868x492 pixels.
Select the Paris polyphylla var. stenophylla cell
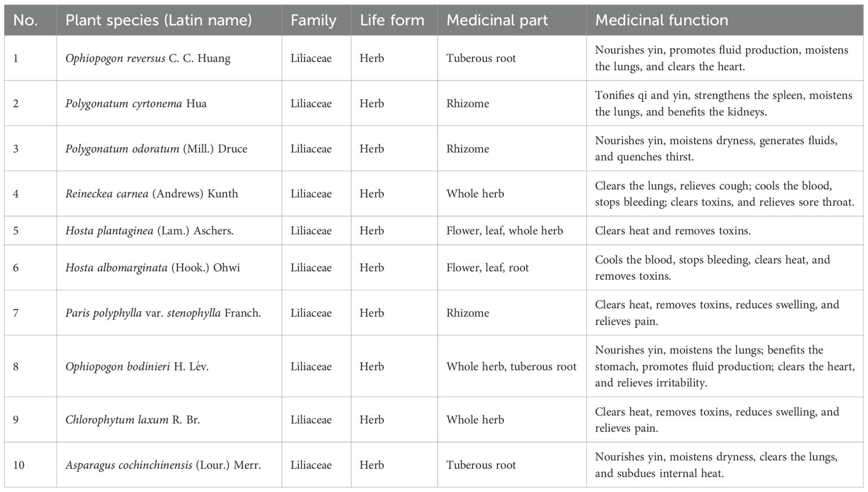point(163,313)
